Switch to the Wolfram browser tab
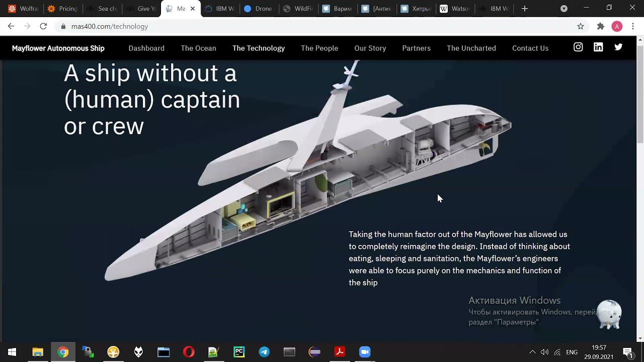Viewport: 644px width, 362px height. 23,9
